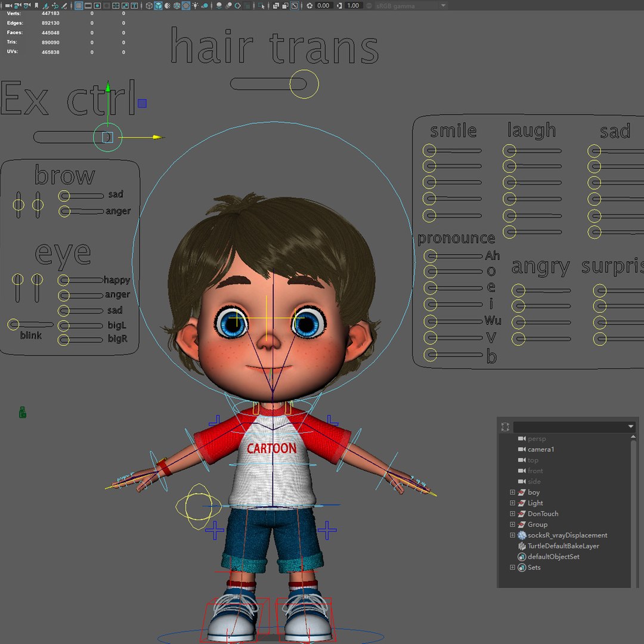
Task: Toggle viewport Shadows icon
Action: click(x=204, y=6)
